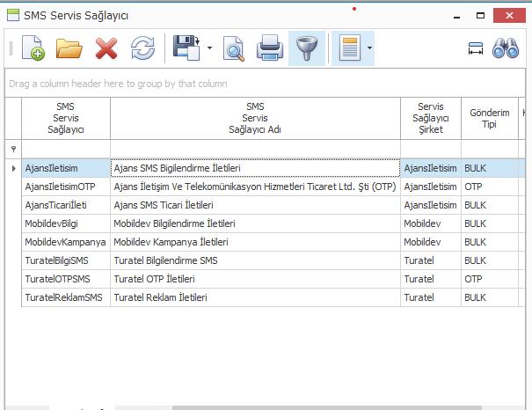Click the best-fit column width icon
Viewport: 532px width, 410px height.
pos(476,48)
